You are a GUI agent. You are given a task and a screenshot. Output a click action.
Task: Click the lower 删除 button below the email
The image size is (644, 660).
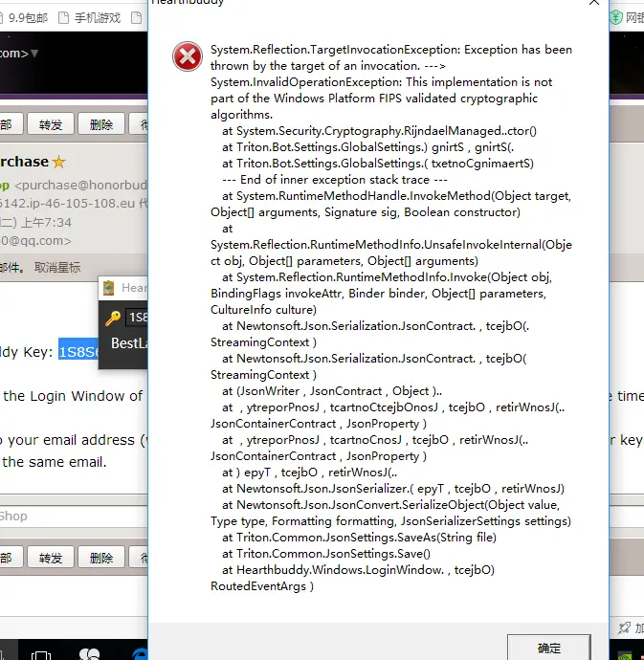point(101,558)
